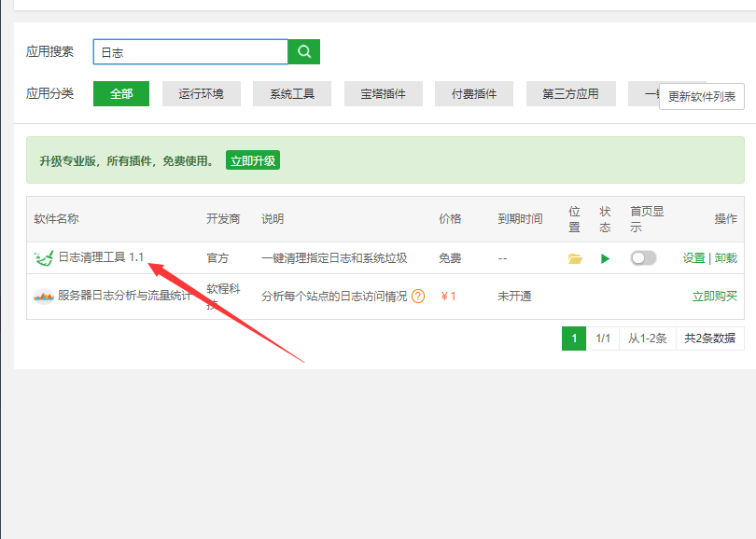Viewport: 756px width, 539px height.
Task: Open the 第三方应用 category
Action: (x=570, y=94)
